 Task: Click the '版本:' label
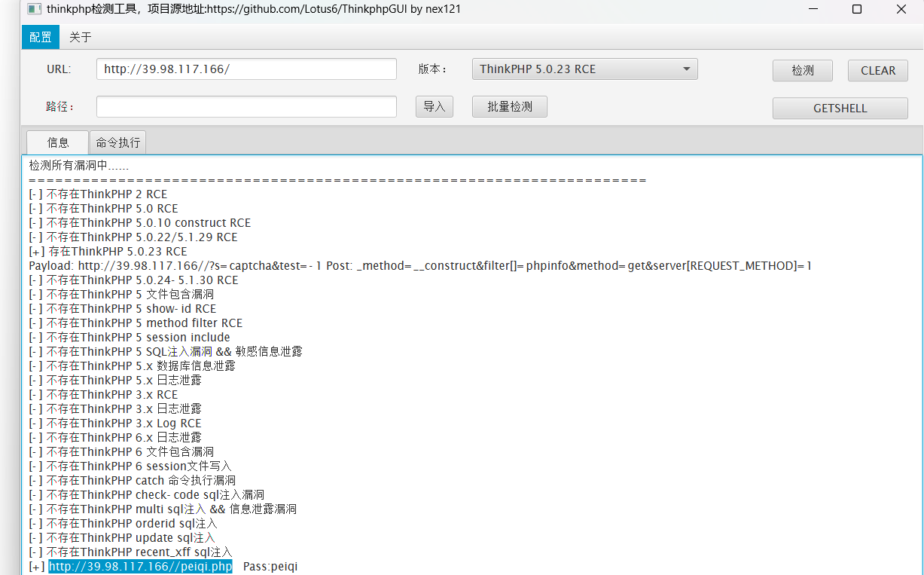[433, 69]
